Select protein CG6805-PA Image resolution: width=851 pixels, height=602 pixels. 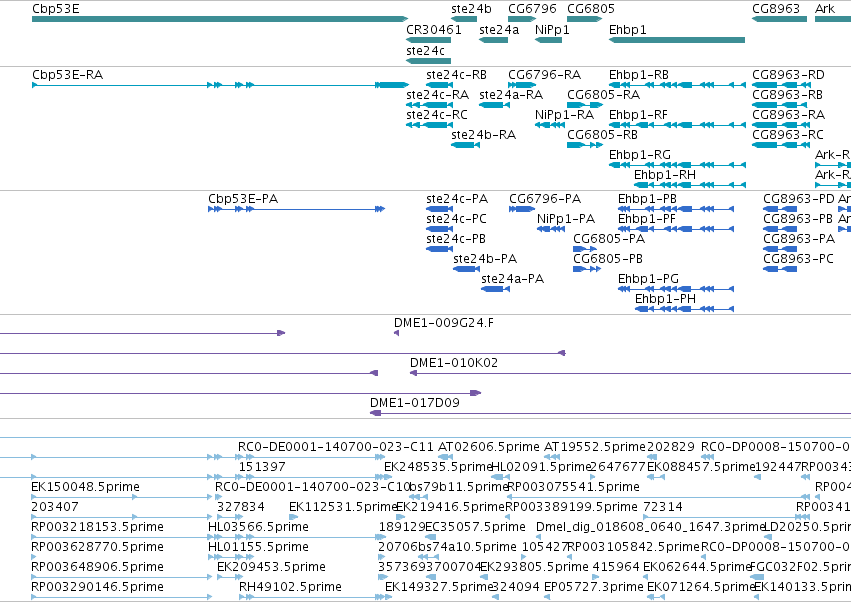(609, 239)
